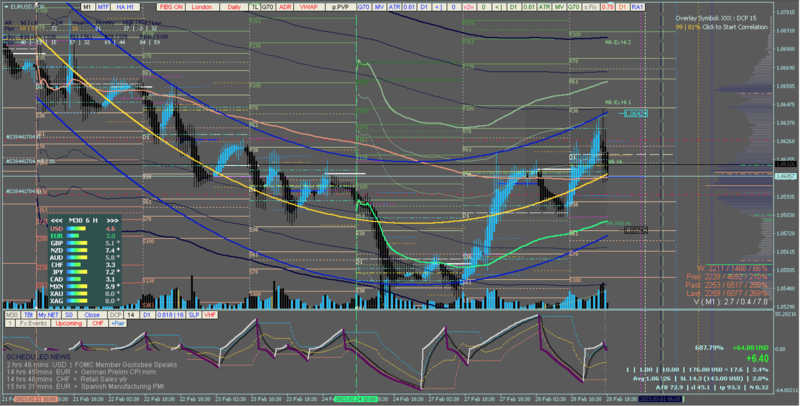Image resolution: width=800 pixels, height=406 pixels.
Task: Click the green-text Q70 button
Action: [x=574, y=7]
